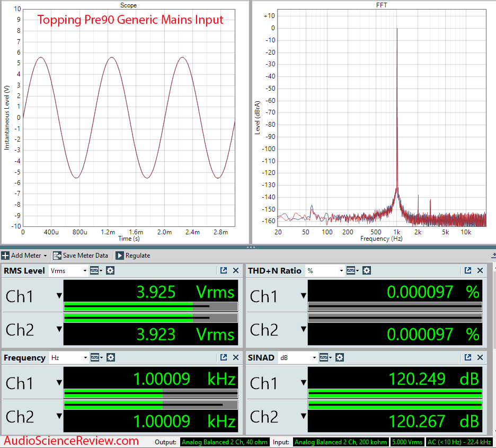This screenshot has height=448, width=496.
Task: Open THD+N Ratio settings gear
Action: [367, 270]
